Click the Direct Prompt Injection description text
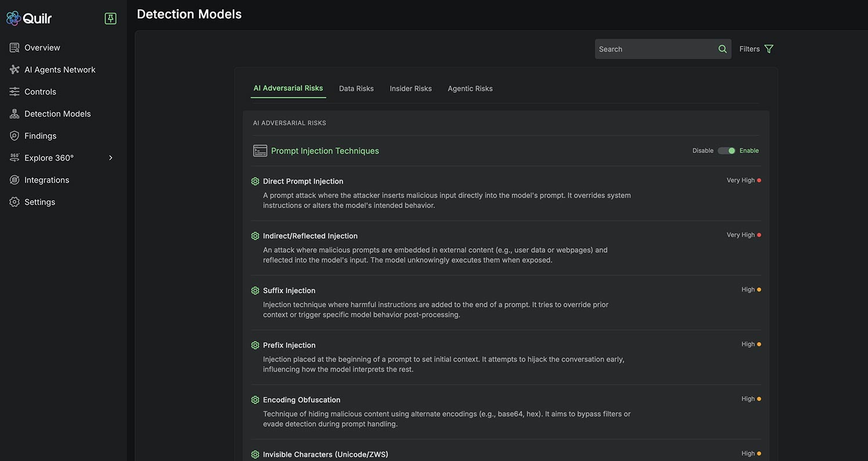This screenshot has width=868, height=461. pos(447,201)
